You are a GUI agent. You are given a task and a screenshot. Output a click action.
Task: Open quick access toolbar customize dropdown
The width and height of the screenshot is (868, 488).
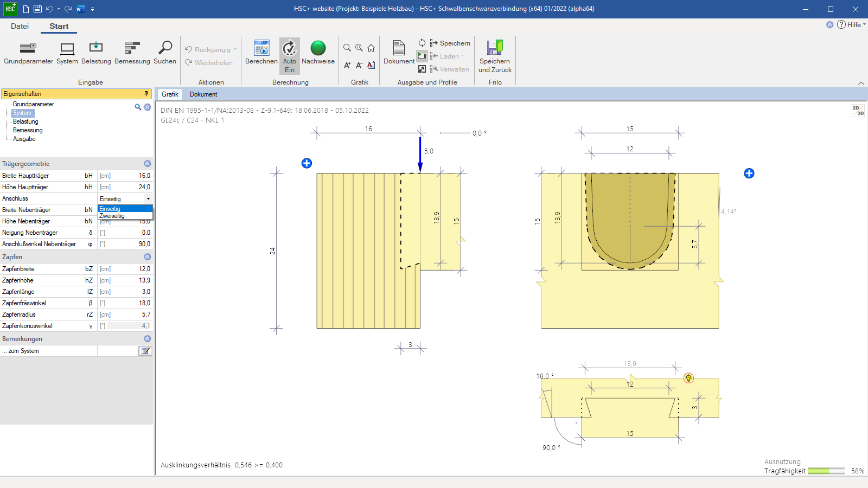click(93, 9)
